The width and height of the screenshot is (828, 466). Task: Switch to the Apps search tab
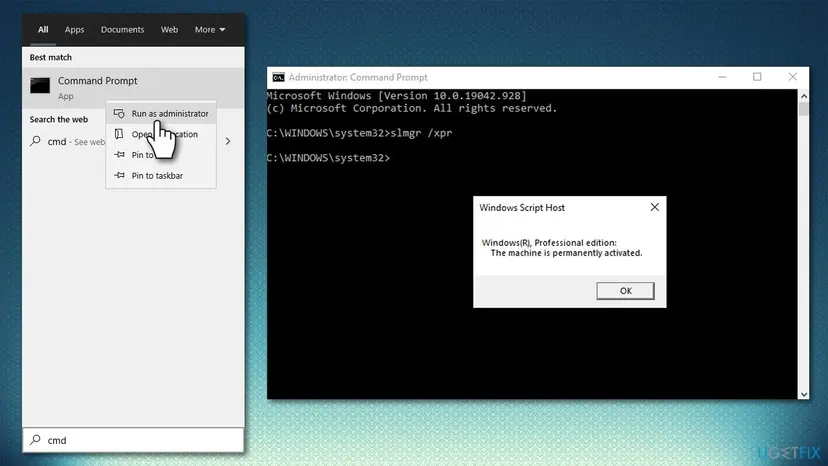pos(74,30)
